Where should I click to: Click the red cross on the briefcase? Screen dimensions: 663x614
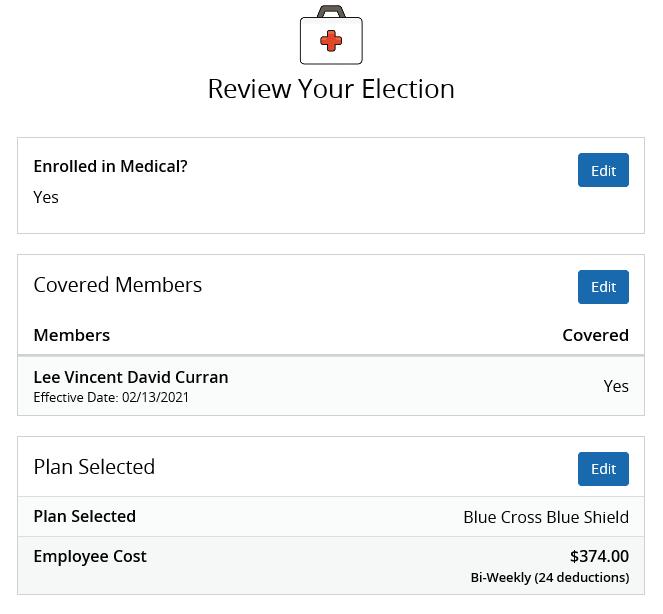[x=331, y=41]
